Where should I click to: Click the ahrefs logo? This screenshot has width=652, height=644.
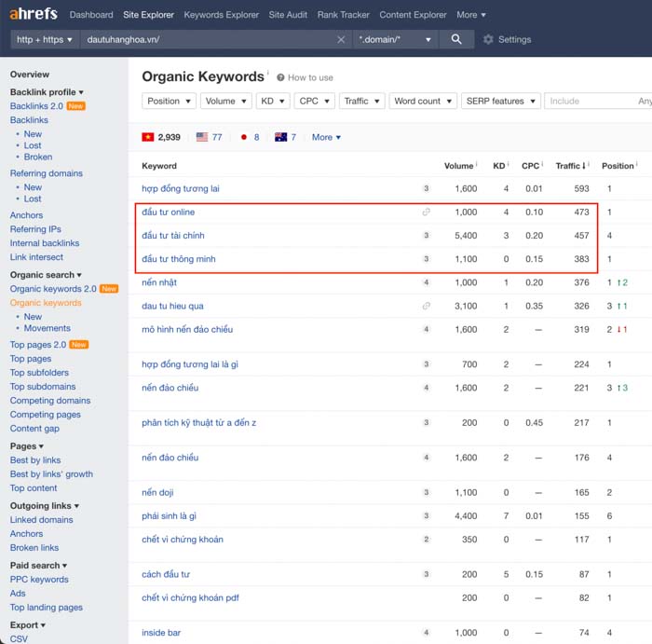[x=34, y=14]
